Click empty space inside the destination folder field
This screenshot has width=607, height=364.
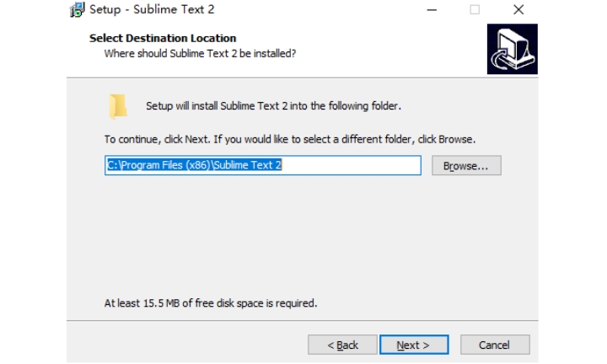[351, 165]
